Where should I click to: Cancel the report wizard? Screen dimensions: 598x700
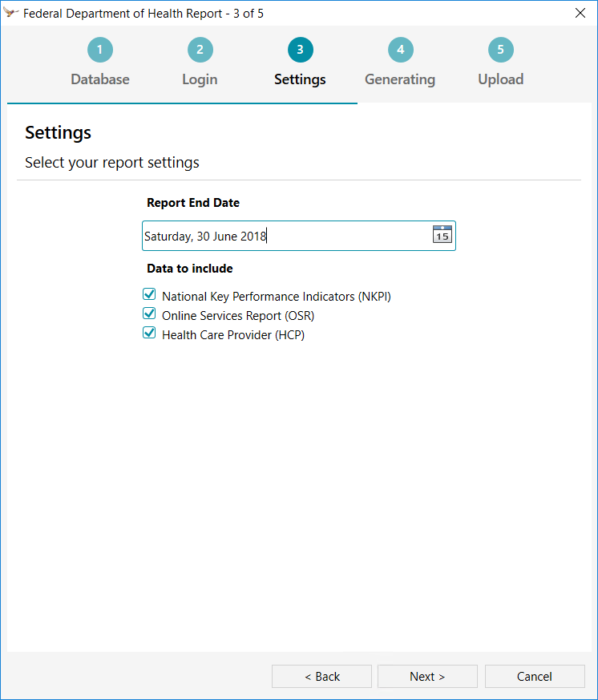(535, 676)
